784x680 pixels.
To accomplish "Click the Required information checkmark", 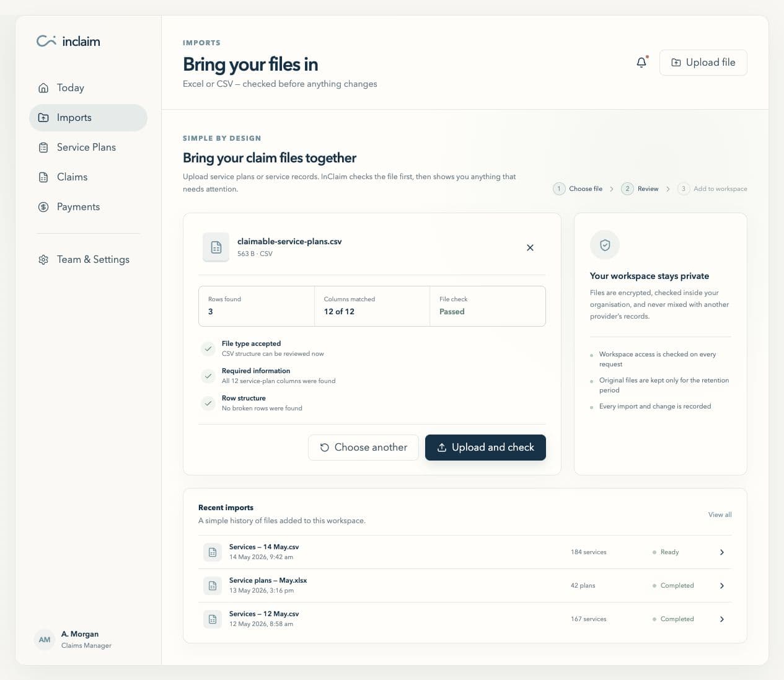I will pos(208,376).
